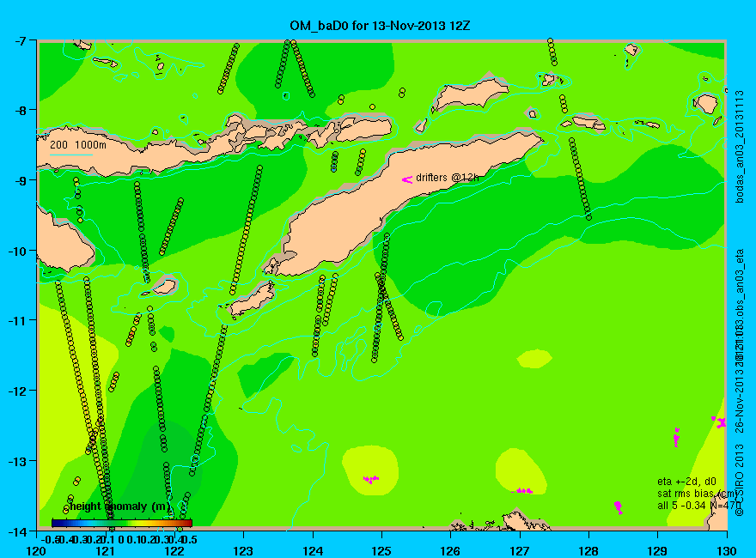Click the vertical "©CSIRO 2013" credit text
The image size is (756, 558).
coord(740,481)
